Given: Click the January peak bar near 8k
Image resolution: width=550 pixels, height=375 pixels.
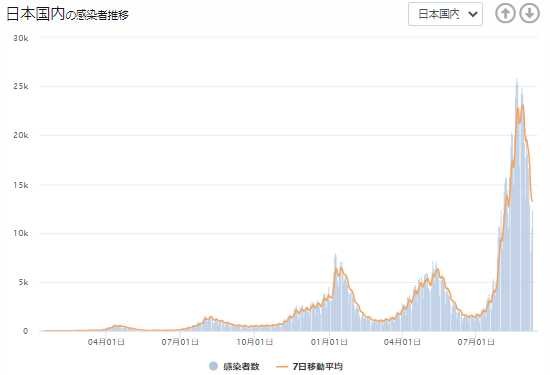Looking at the screenshot, I should (335, 292).
